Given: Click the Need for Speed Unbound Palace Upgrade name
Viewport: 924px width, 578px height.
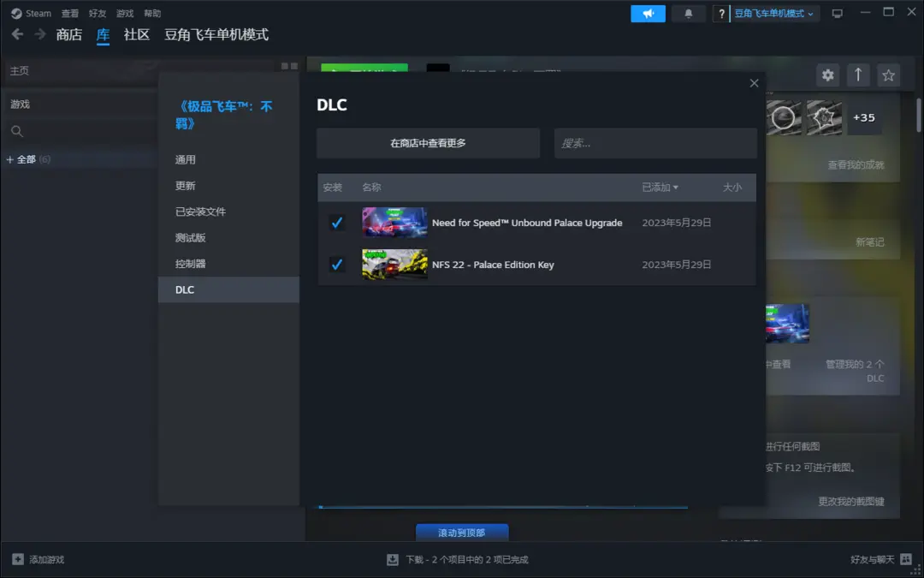Looking at the screenshot, I should (x=527, y=223).
